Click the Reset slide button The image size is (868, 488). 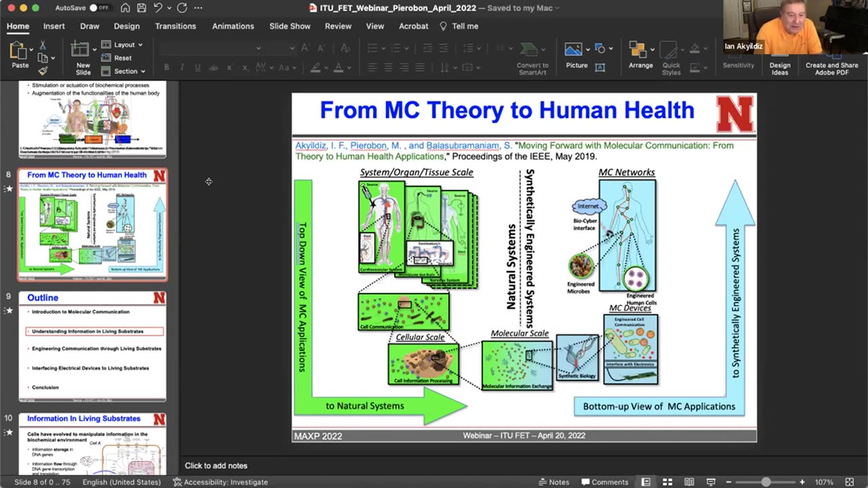[117, 58]
